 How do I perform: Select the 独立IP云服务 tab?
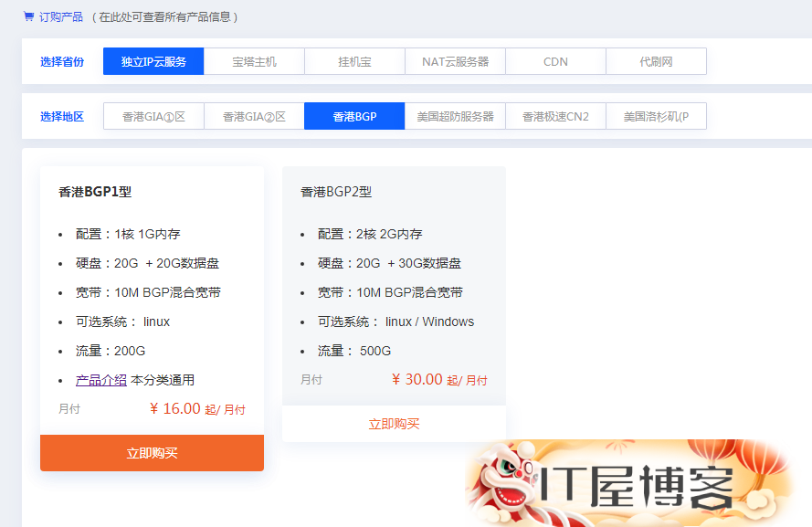coord(153,61)
